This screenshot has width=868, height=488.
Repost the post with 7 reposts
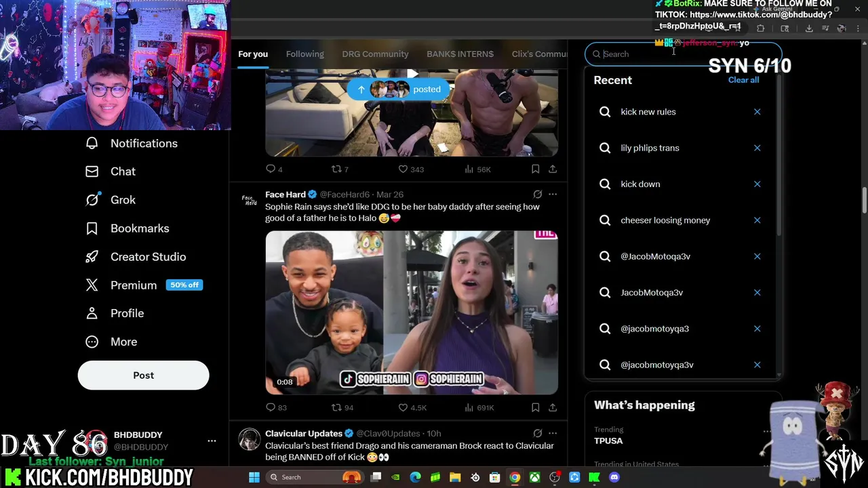click(339, 169)
